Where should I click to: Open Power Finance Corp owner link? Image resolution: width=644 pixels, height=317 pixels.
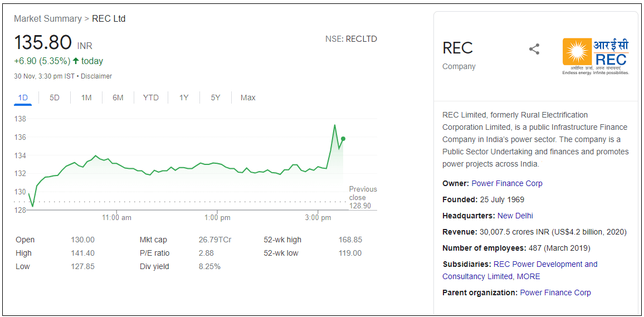point(507,183)
